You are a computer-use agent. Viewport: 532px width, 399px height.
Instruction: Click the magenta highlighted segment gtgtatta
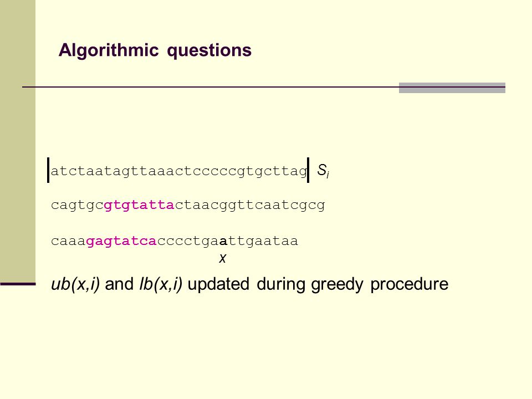139,205
